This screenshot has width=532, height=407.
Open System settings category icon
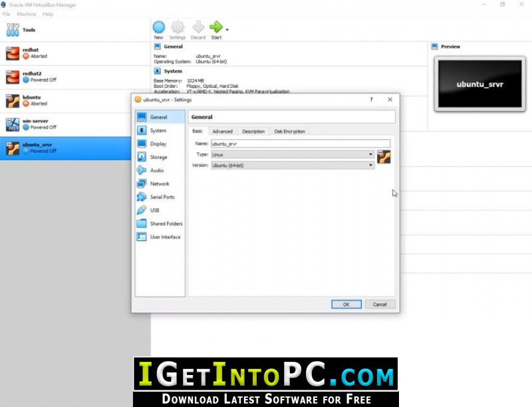pos(142,130)
